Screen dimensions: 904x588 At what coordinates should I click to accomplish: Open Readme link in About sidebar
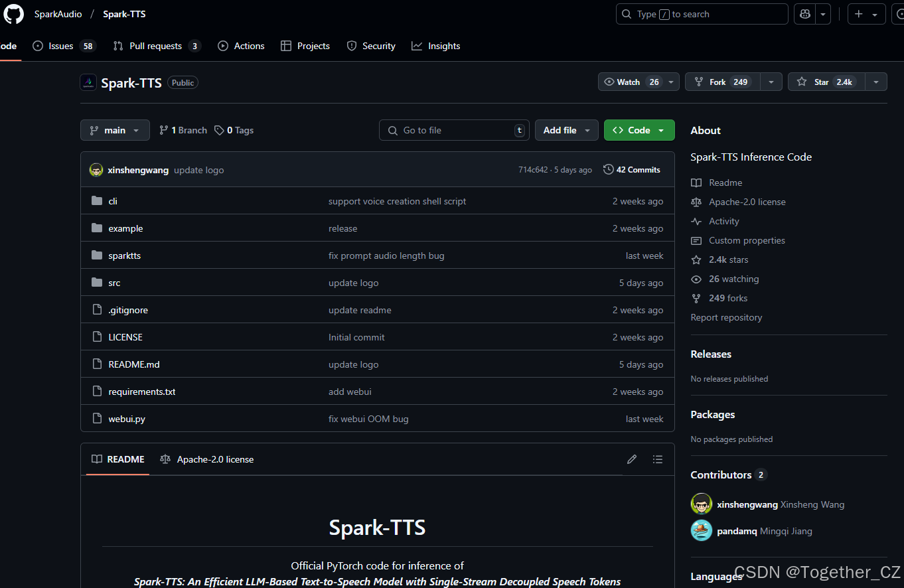(716, 183)
